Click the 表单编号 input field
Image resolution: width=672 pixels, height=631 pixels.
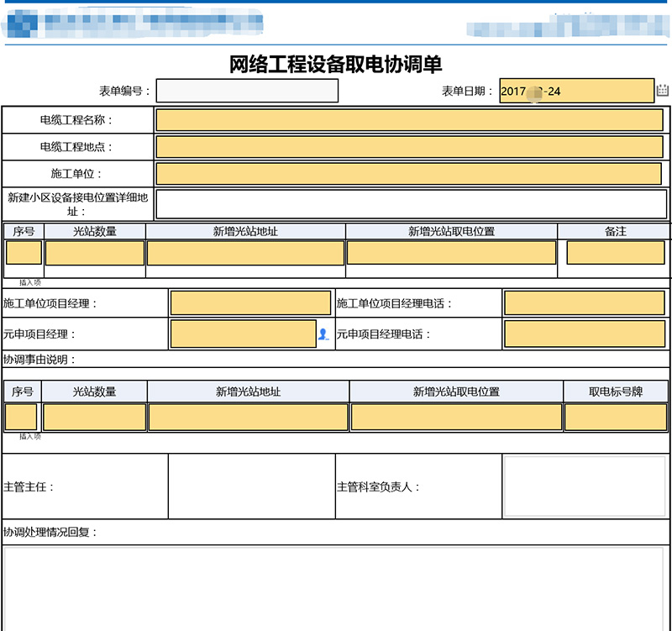pyautogui.click(x=247, y=91)
